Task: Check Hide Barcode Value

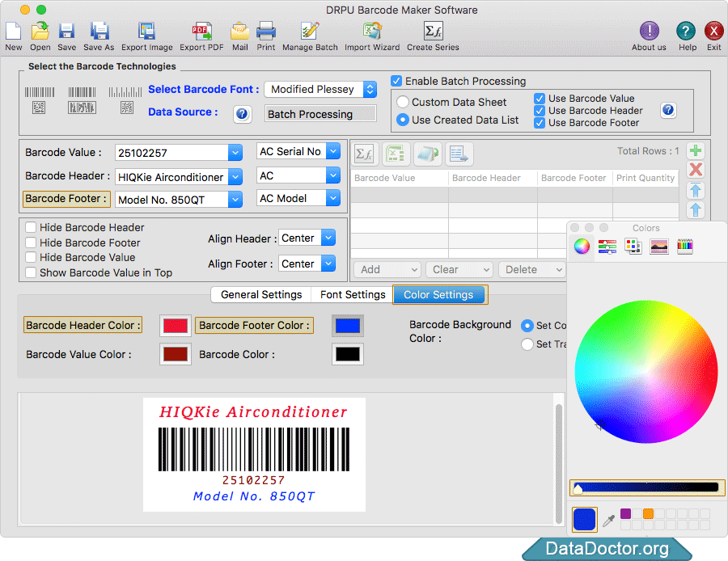Action: pos(31,258)
